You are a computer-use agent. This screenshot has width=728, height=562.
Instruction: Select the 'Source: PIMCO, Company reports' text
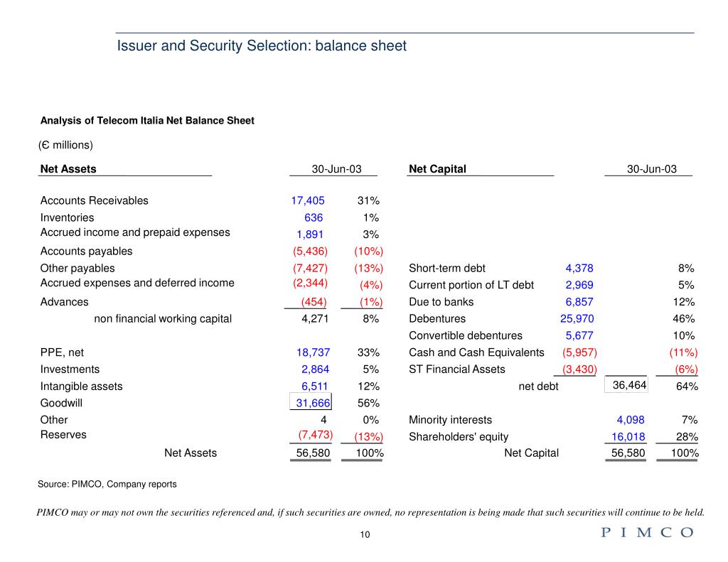(x=107, y=484)
